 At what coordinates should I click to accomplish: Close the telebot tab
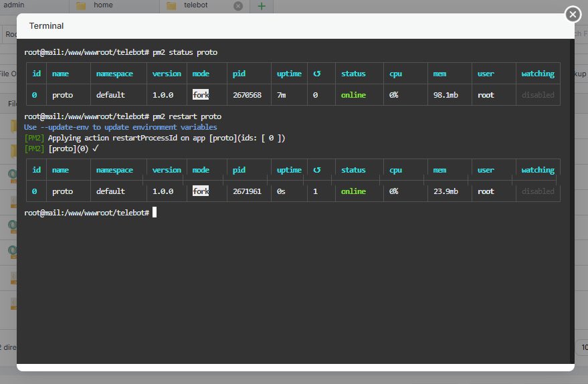click(238, 5)
